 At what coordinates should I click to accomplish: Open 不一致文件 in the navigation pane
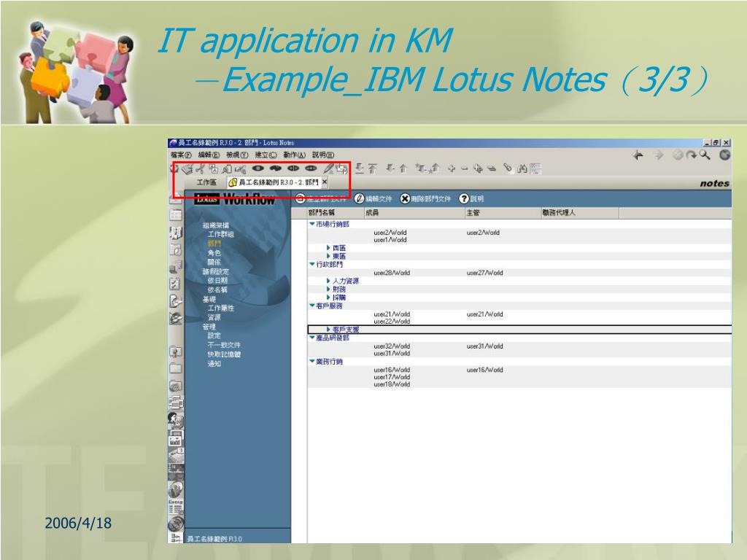[x=224, y=345]
